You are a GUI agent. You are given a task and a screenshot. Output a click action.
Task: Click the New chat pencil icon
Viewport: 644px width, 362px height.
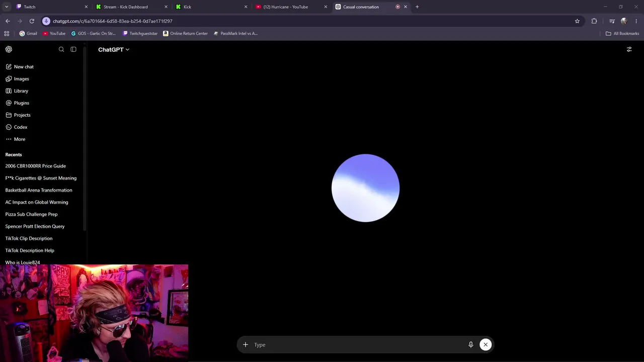click(9, 67)
